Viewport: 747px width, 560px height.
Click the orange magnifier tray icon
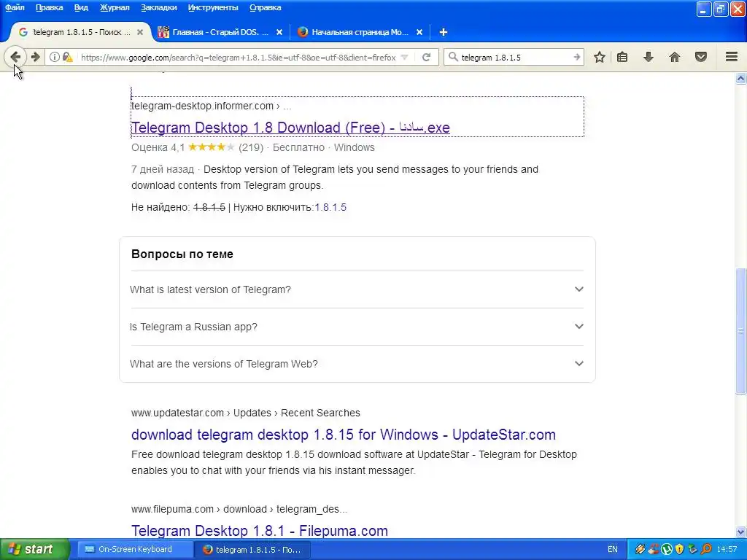coord(706,549)
